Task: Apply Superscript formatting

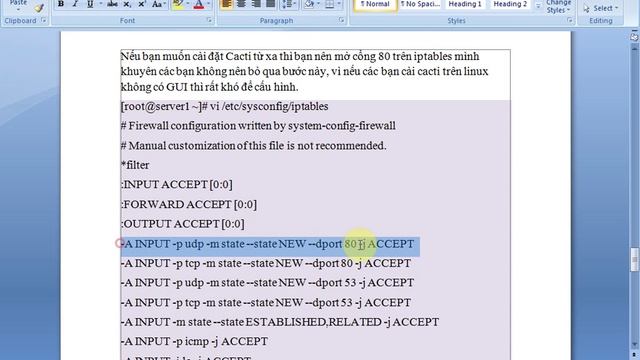Action: coord(141,4)
